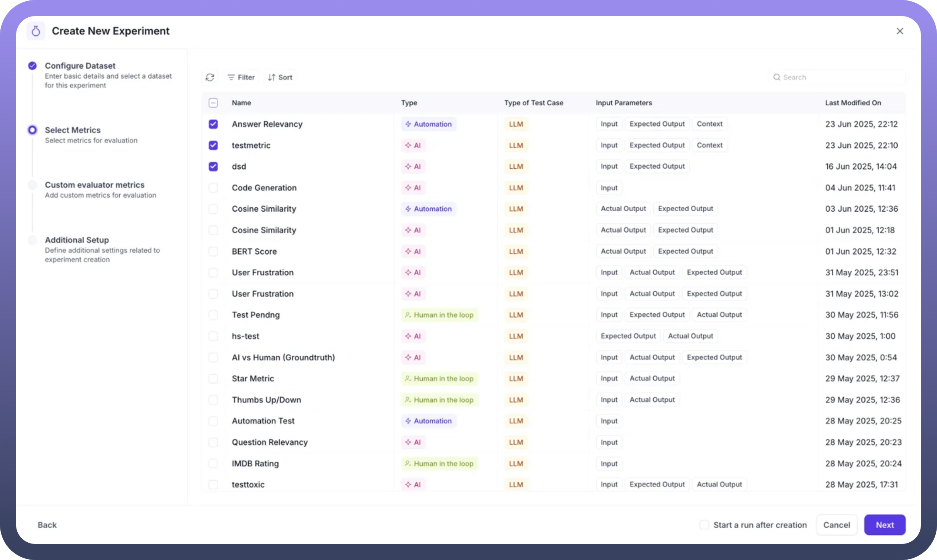Click the Back link
The width and height of the screenshot is (937, 560).
pos(47,525)
